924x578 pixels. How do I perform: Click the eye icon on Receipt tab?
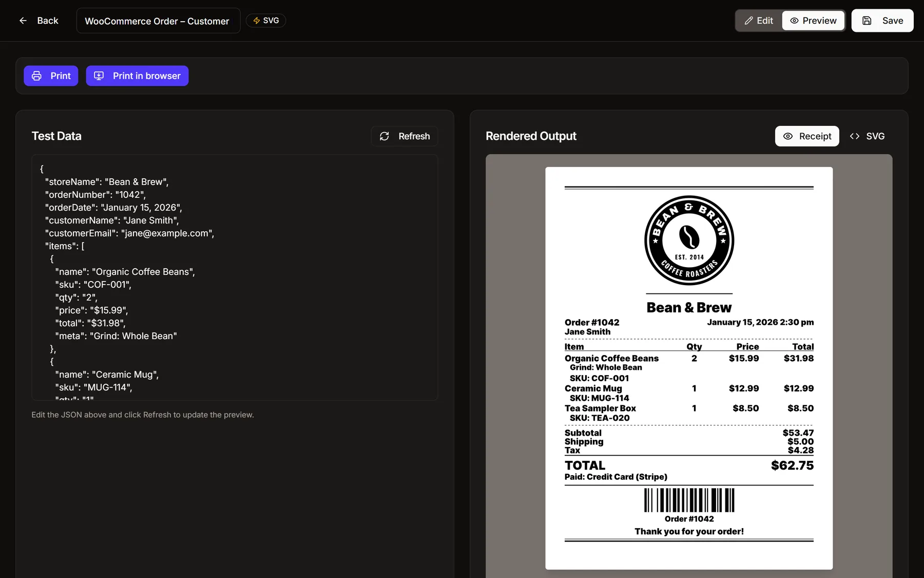tap(788, 136)
